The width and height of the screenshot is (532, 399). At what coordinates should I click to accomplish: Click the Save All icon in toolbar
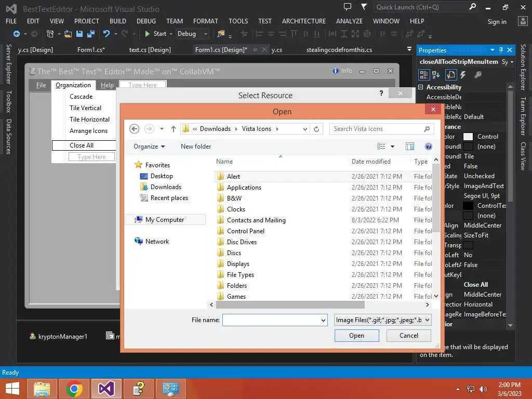point(90,34)
